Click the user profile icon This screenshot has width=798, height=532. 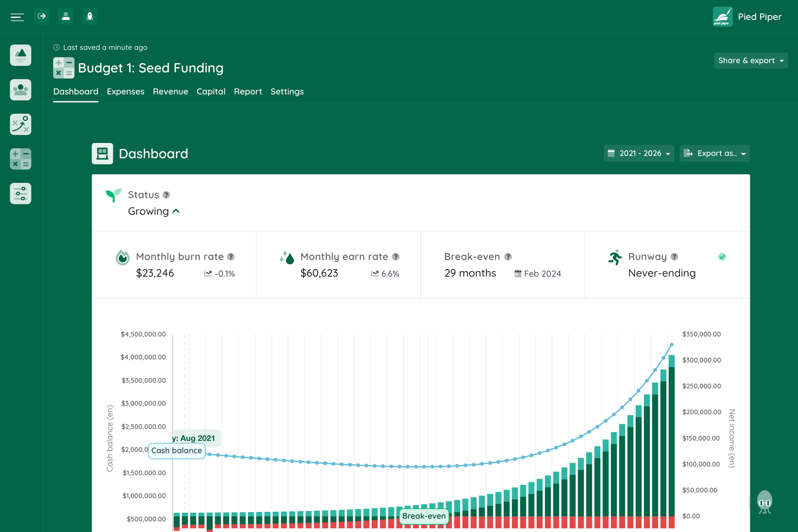[65, 16]
